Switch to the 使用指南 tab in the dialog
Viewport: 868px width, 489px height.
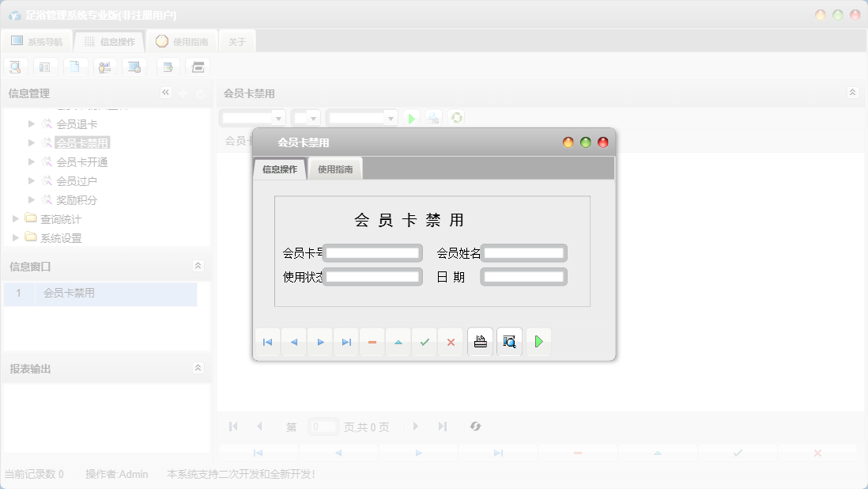click(x=334, y=168)
